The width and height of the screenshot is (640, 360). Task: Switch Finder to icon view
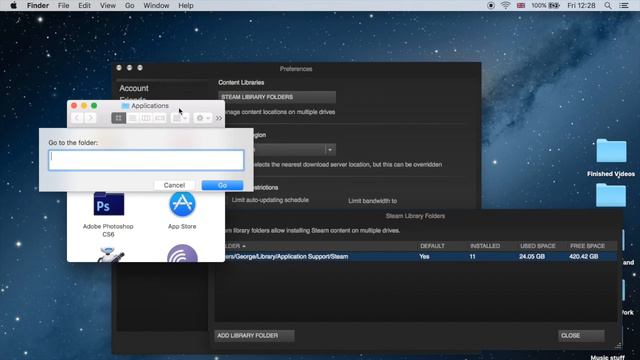(x=119, y=118)
